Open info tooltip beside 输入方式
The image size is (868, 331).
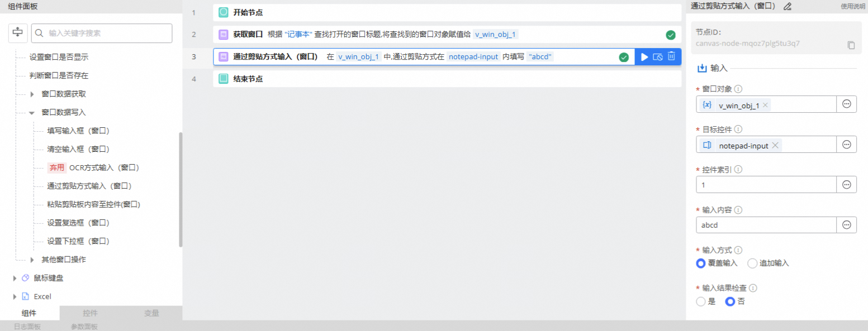(738, 250)
